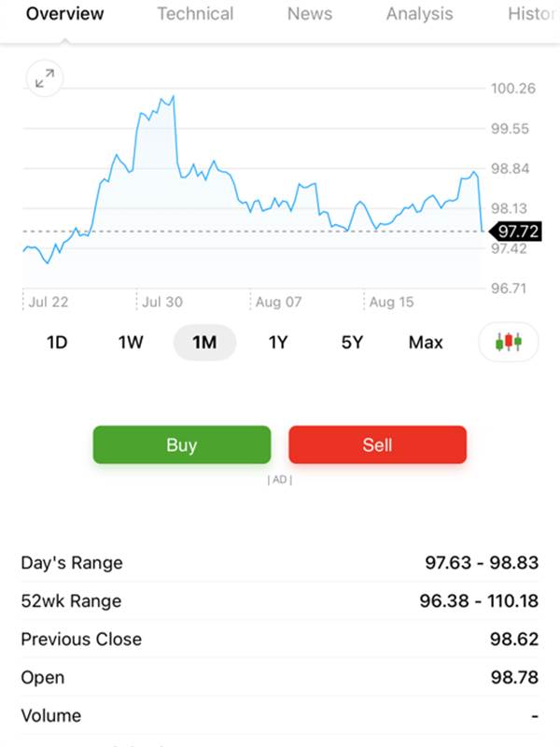Expand chart to fullscreen view
The image size is (560, 747).
pyautogui.click(x=44, y=79)
